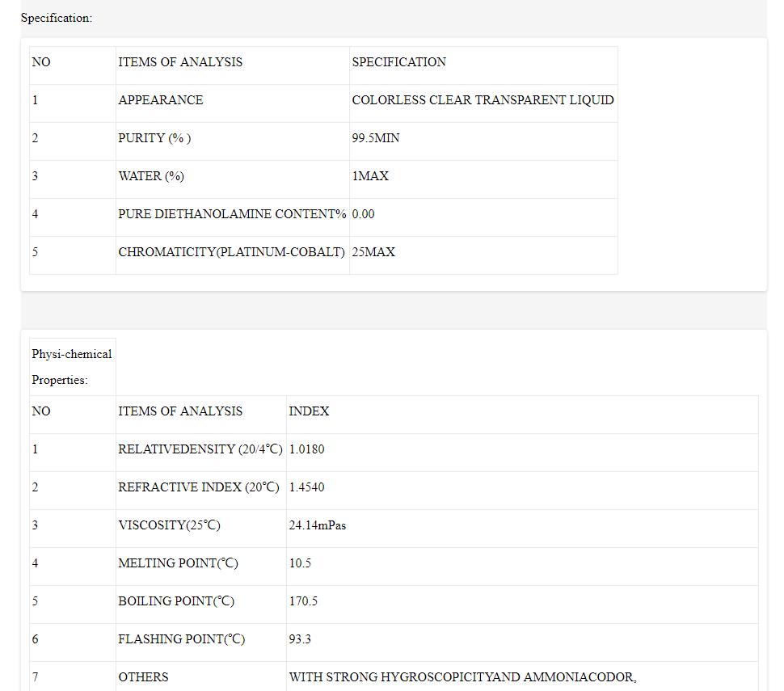Image resolution: width=784 pixels, height=691 pixels.
Task: Click the 'PURITY (%)' row label
Action: coord(154,138)
